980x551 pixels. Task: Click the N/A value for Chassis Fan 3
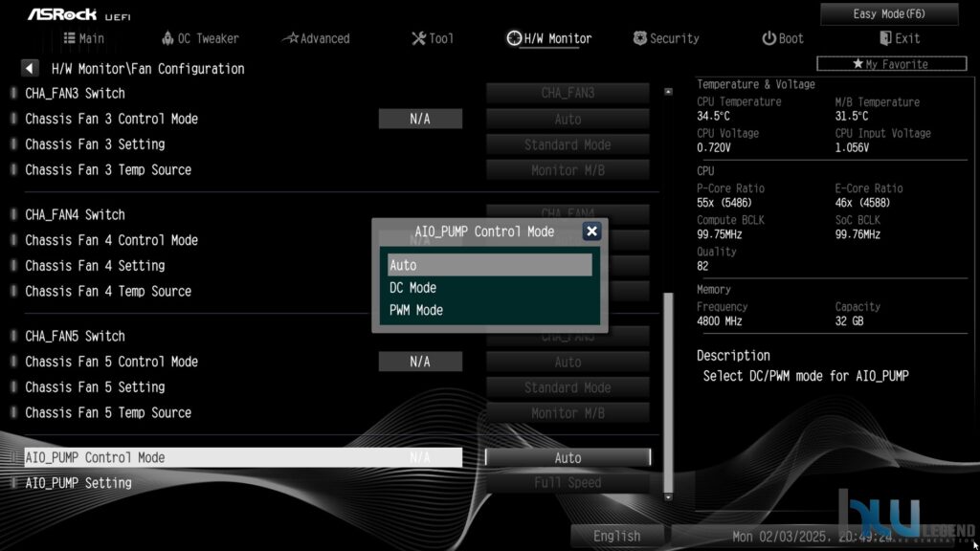420,119
